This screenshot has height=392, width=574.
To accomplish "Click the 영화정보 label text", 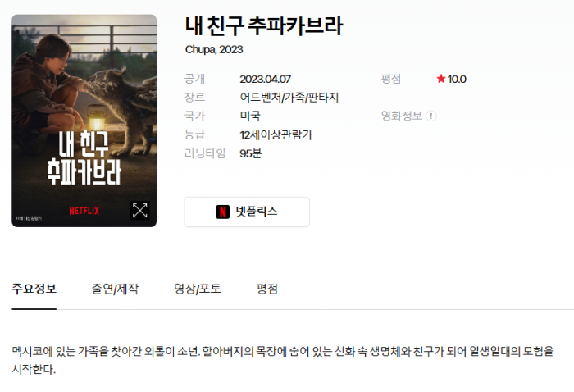I will [402, 116].
